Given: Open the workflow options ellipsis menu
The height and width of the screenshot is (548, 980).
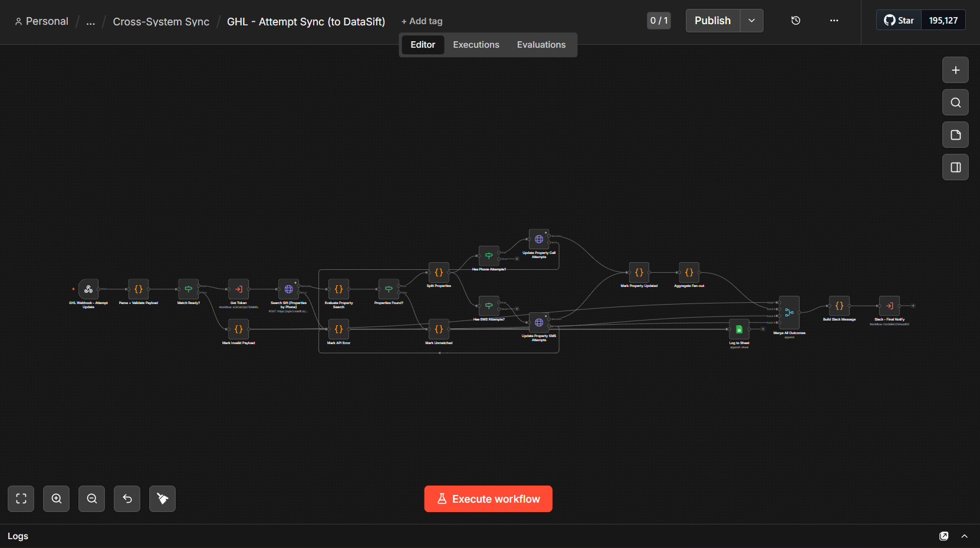Looking at the screenshot, I should point(834,21).
